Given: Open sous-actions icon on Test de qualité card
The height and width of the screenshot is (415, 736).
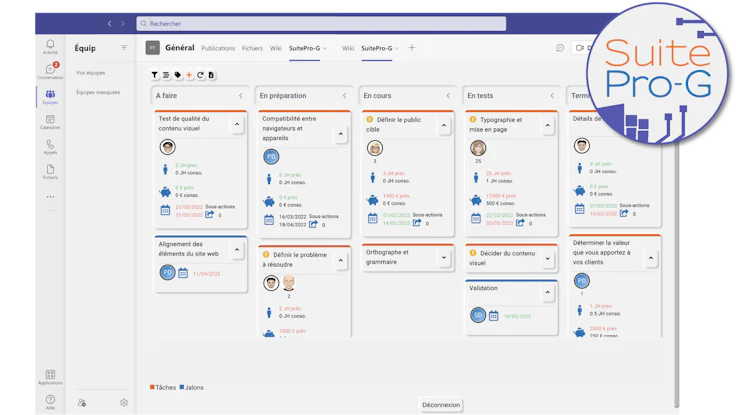Looking at the screenshot, I should coord(209,215).
